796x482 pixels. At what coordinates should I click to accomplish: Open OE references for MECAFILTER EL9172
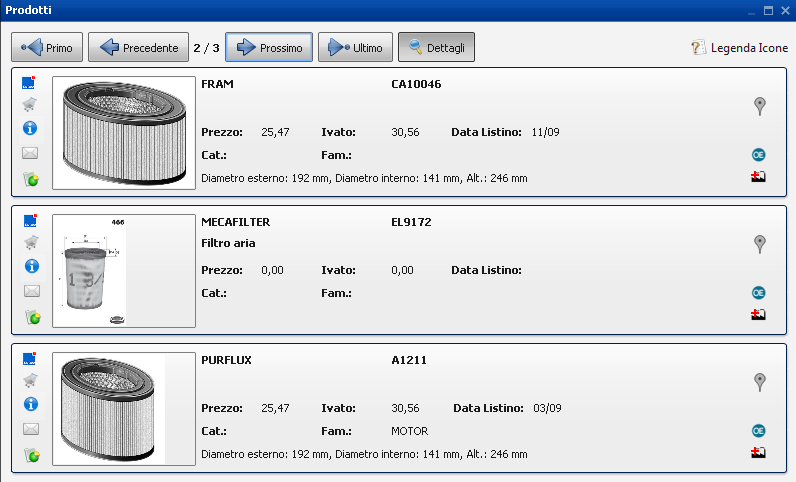pos(758,293)
